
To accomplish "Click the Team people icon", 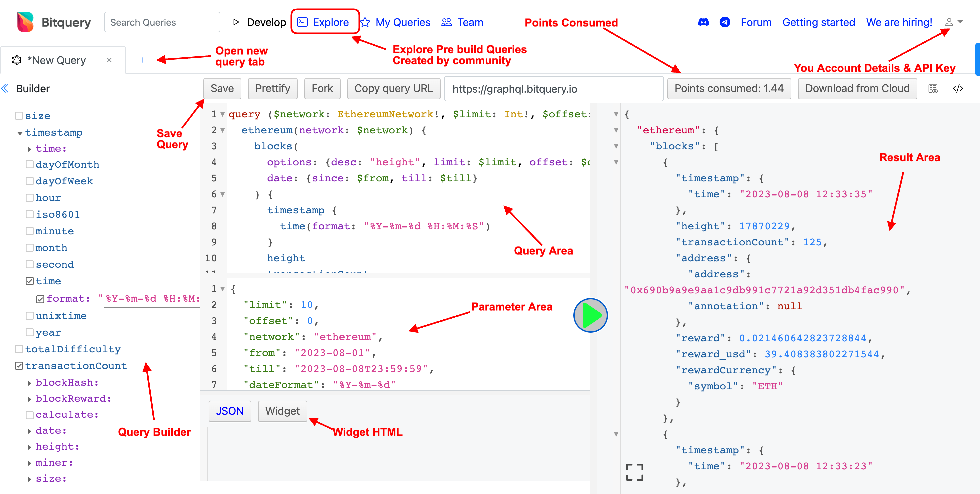I will [446, 22].
